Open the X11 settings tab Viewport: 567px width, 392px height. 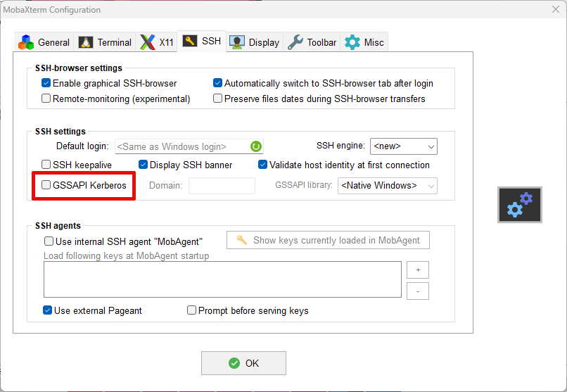pyautogui.click(x=157, y=42)
